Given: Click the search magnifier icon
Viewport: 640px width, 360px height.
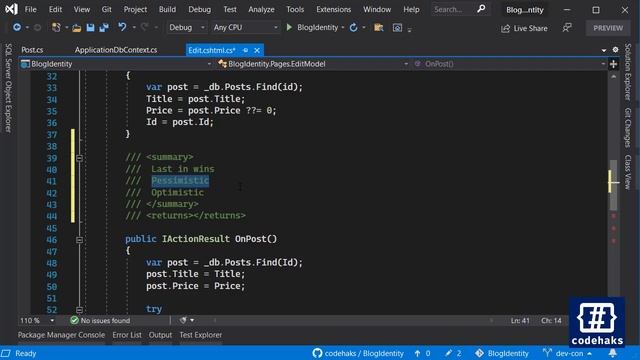Looking at the screenshot, I should pyautogui.click(x=481, y=9).
